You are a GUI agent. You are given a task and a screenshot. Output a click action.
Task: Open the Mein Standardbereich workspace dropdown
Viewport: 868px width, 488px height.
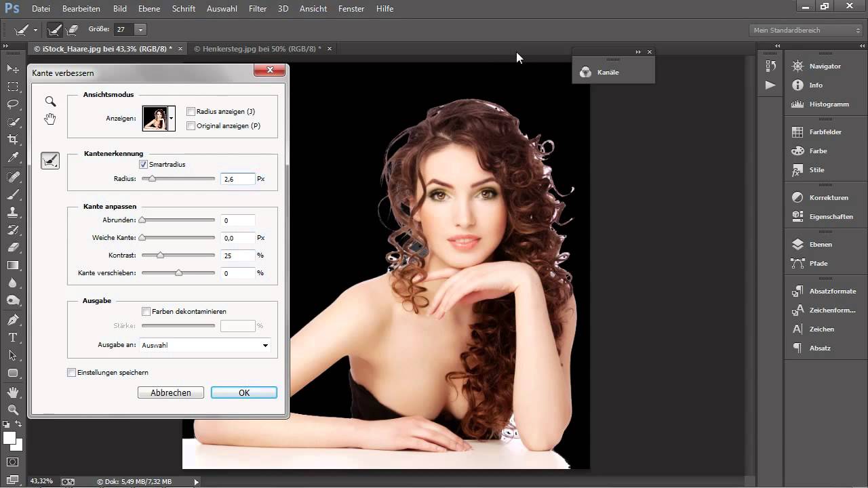806,30
